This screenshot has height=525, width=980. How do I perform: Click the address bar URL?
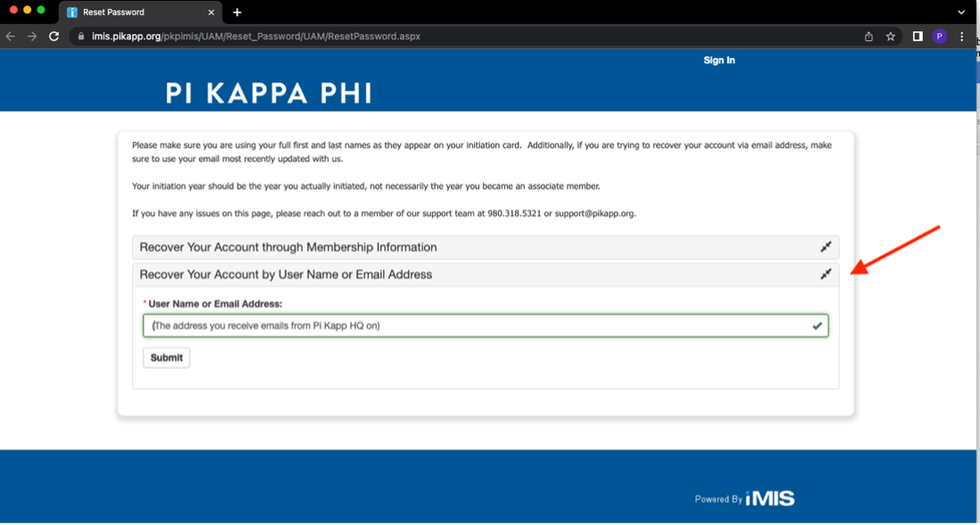click(258, 37)
